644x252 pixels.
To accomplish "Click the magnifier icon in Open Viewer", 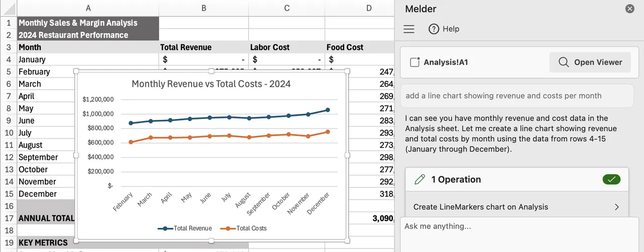I will coord(563,62).
